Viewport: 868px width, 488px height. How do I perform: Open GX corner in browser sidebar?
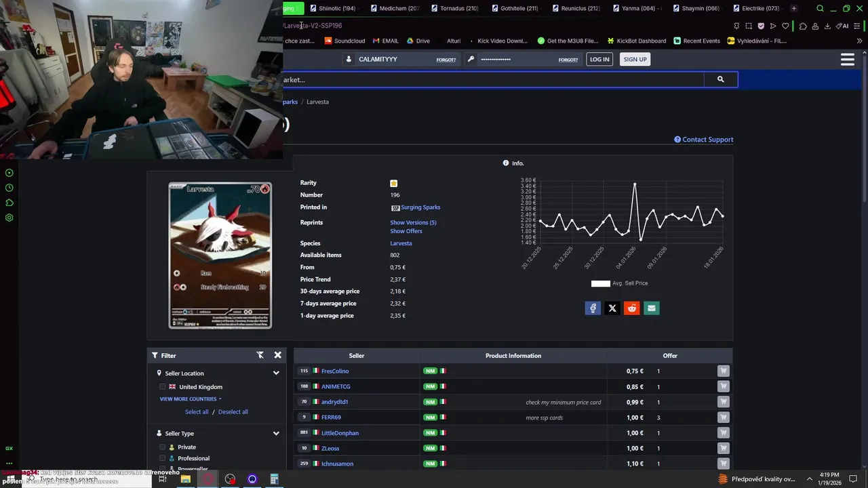tap(9, 448)
